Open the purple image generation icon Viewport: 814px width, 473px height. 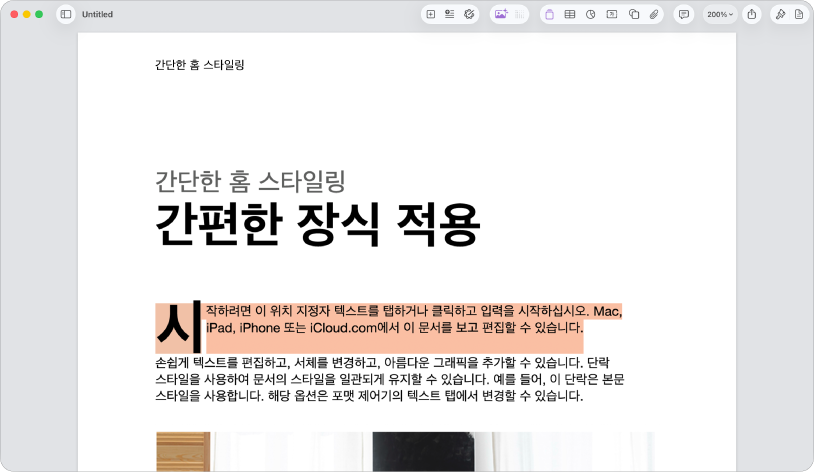point(501,15)
